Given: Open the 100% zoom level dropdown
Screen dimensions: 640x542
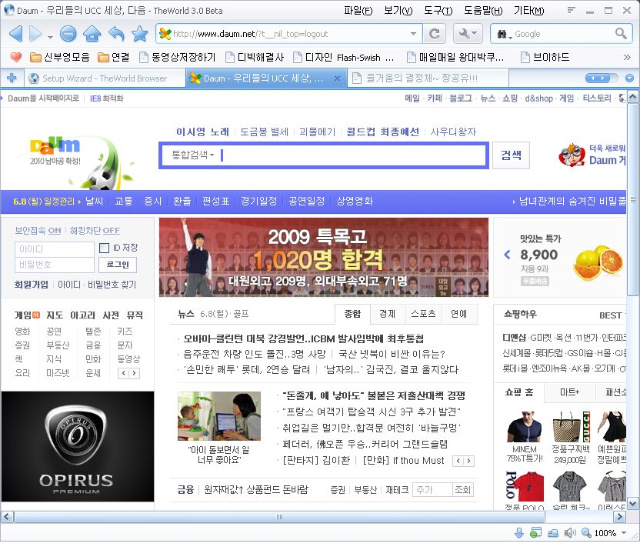Looking at the screenshot, I should (624, 533).
